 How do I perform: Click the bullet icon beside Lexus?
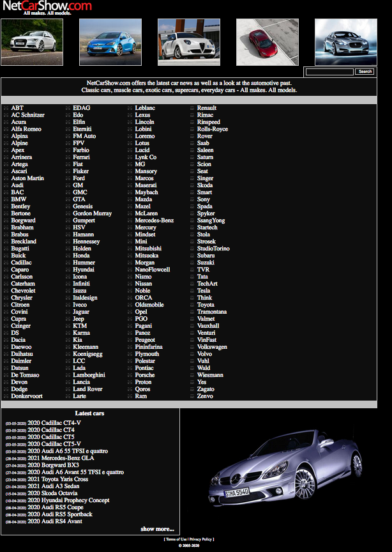(x=130, y=115)
